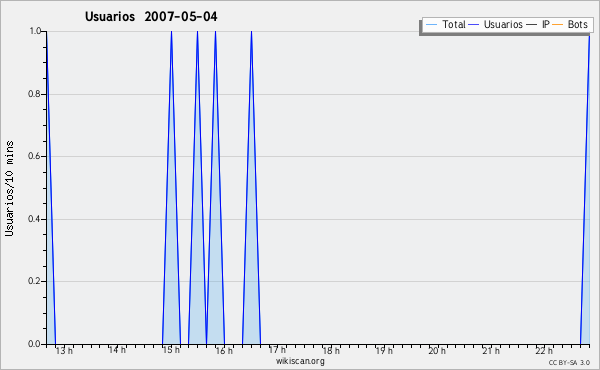
Task: Click the "20 h" x-axis label
Action: pyautogui.click(x=437, y=350)
